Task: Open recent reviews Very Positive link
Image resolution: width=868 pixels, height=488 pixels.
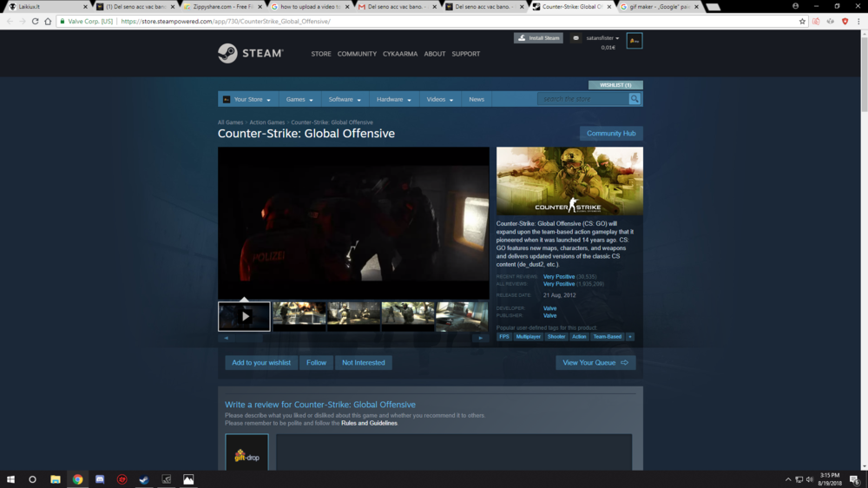Action: coord(558,276)
